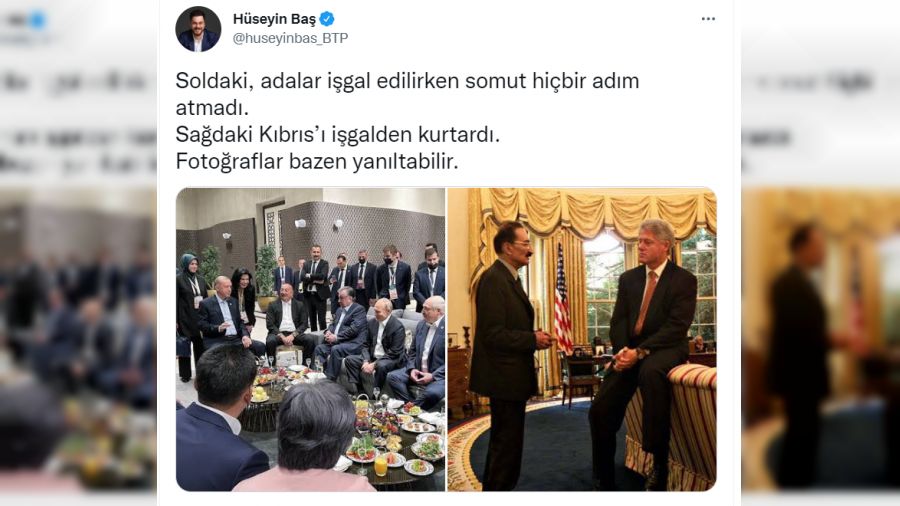
Task: Click the striped sofa in the right photo
Action: click(672, 425)
